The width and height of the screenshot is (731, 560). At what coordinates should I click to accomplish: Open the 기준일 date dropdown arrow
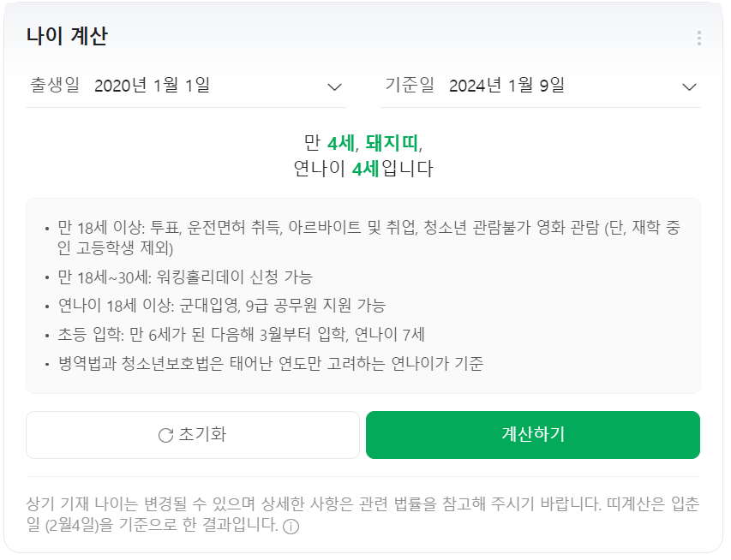(690, 86)
